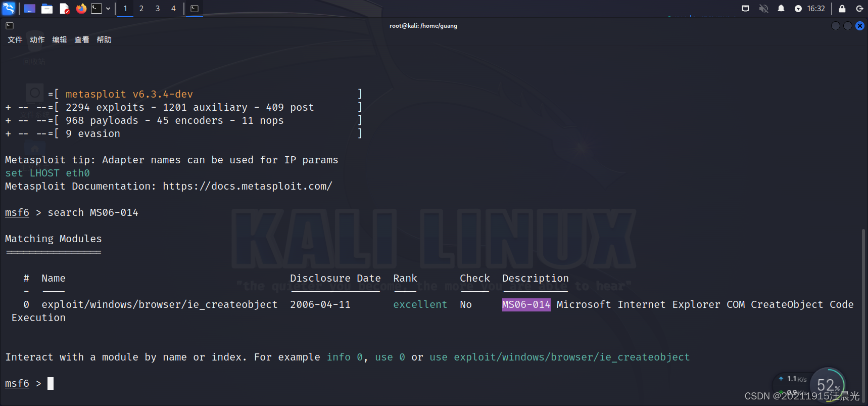
Task: Open the 帮助 menu
Action: click(x=104, y=39)
